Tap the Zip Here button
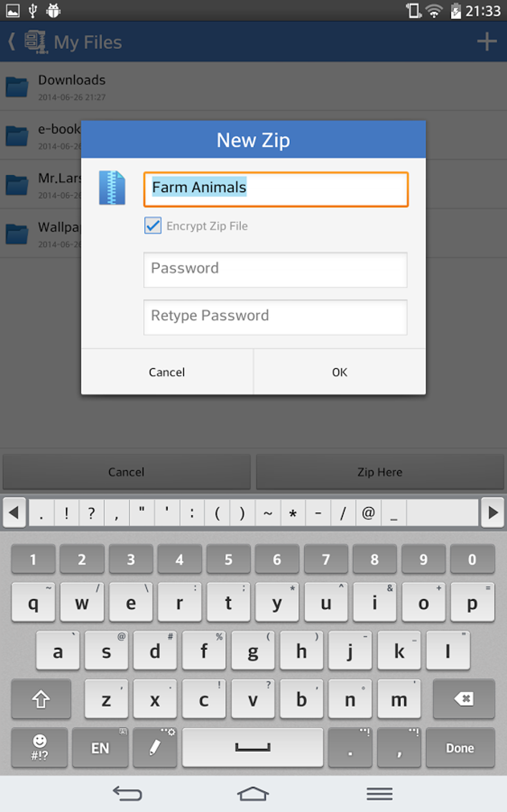Image resolution: width=507 pixels, height=812 pixels. [380, 472]
